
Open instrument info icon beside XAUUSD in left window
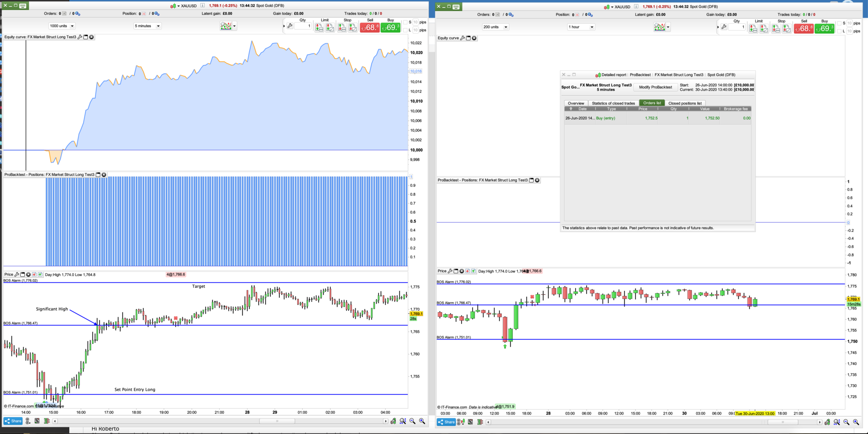point(203,6)
